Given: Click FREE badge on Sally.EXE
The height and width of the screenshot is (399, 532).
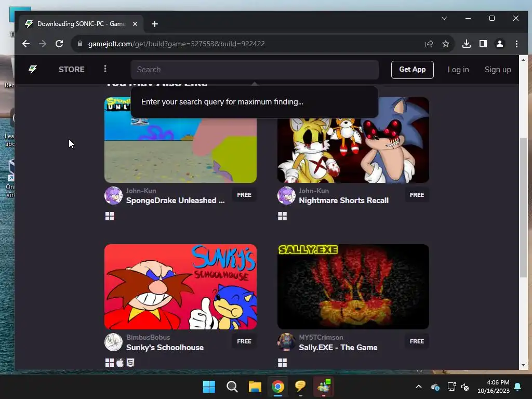Looking at the screenshot, I should point(417,341).
